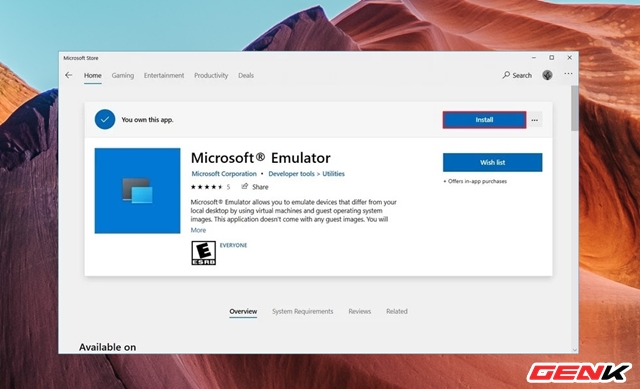Click the 'Offers in-app purchases' note
Viewport: 640px width, 389px height.
coord(475,181)
